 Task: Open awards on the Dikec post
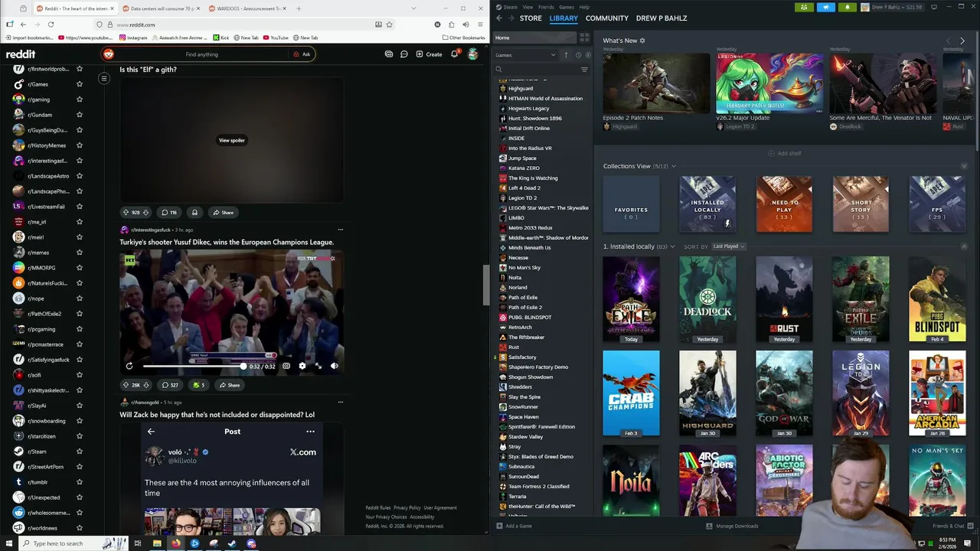click(x=198, y=385)
